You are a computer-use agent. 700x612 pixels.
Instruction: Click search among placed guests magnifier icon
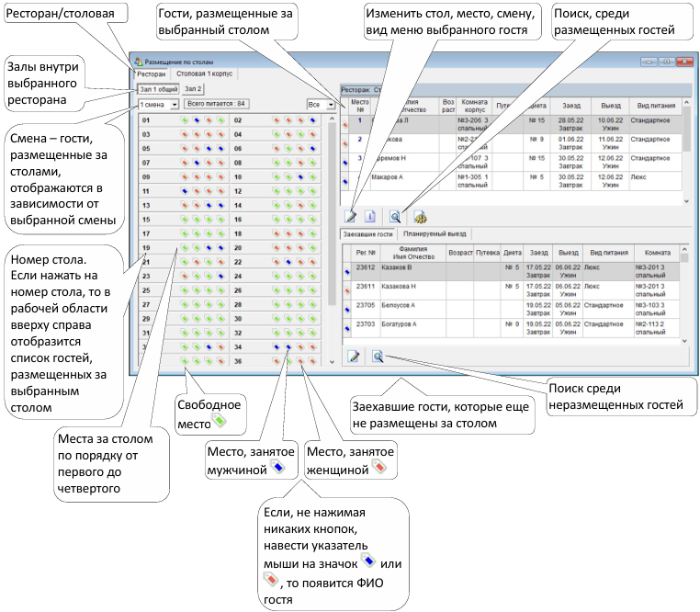click(395, 217)
